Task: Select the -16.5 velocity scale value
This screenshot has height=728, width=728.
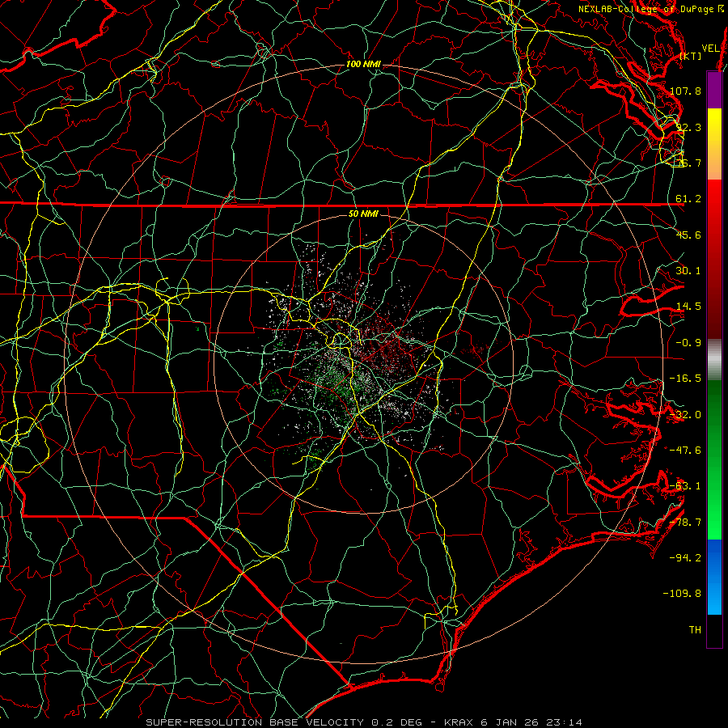Action: pos(685,379)
